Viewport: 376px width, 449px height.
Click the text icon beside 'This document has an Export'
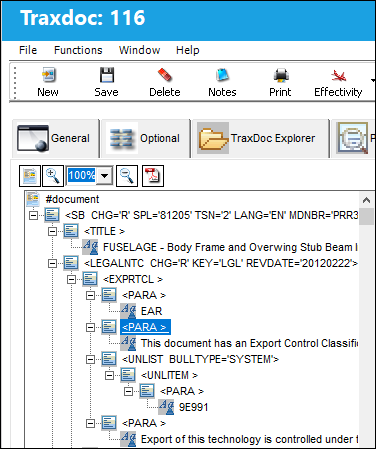(128, 343)
